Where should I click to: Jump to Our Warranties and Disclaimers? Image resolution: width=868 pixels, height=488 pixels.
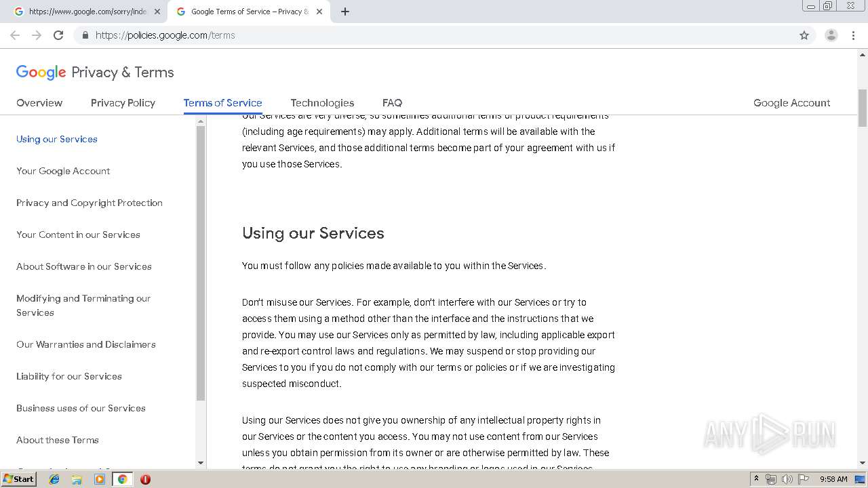coord(86,344)
